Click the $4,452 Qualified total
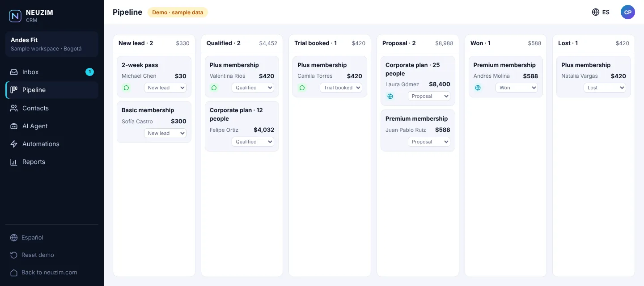This screenshot has width=644, height=286. [x=268, y=43]
